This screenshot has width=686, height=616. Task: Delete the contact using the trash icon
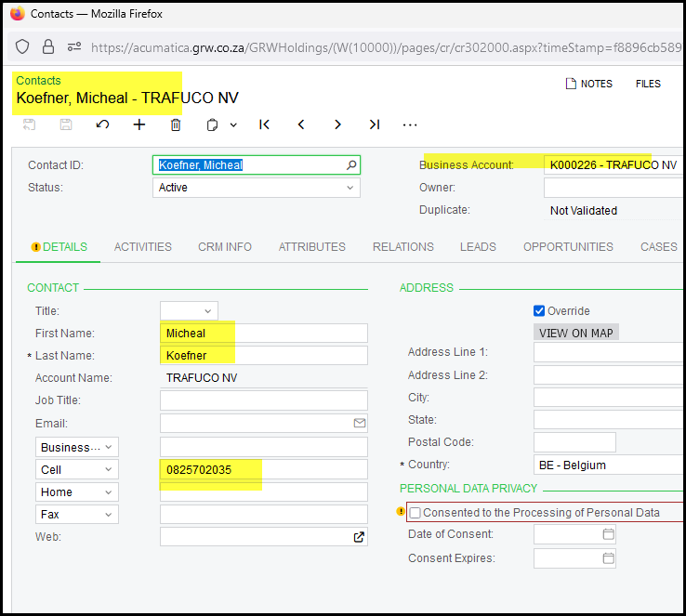[x=176, y=125]
